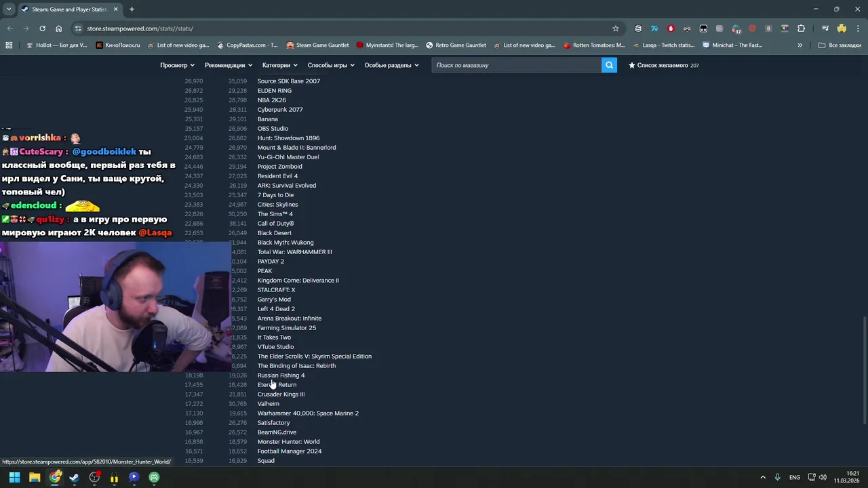Open the Project Zomboid game link
Screen dimensions: 868x488
point(279,166)
